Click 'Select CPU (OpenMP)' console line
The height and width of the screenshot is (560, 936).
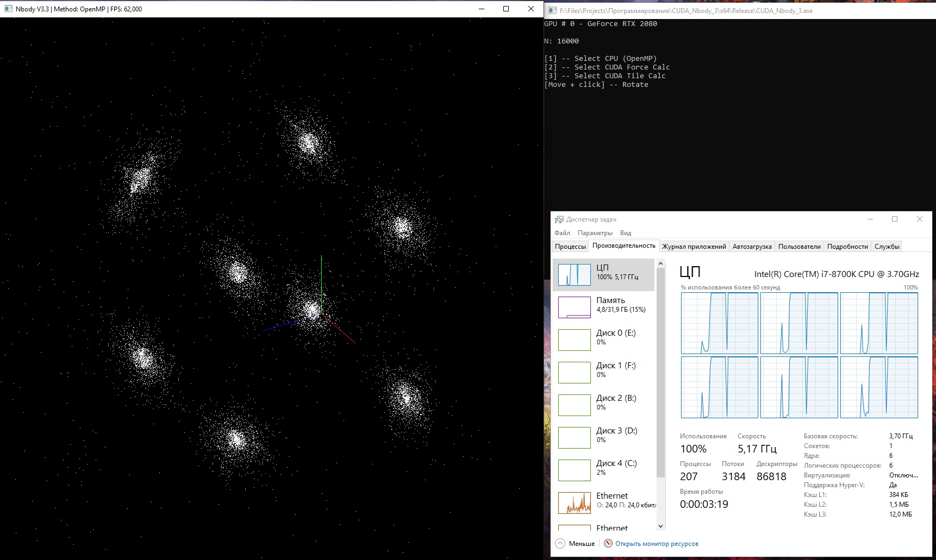[x=601, y=59]
